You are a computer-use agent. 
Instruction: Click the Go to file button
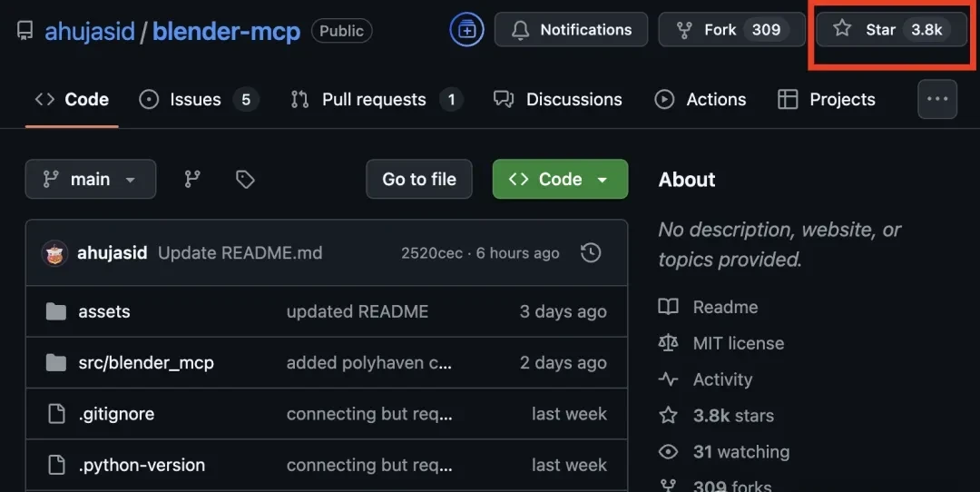(x=418, y=180)
